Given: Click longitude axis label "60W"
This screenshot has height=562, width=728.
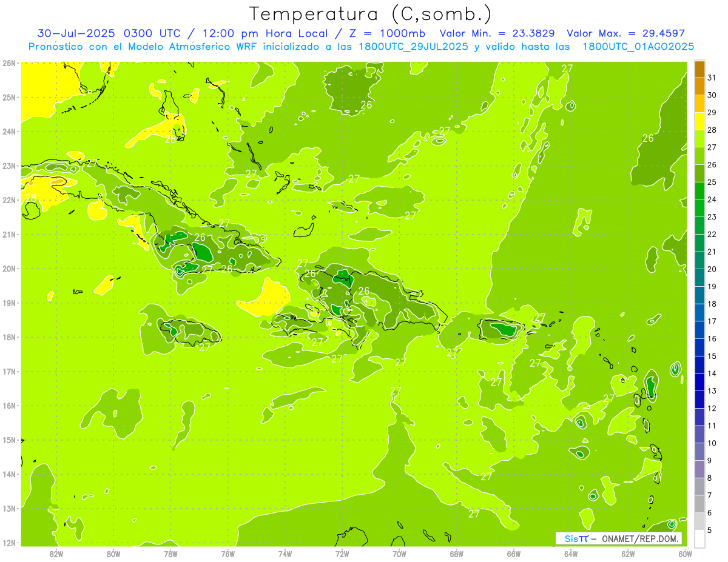Looking at the screenshot, I should [685, 554].
